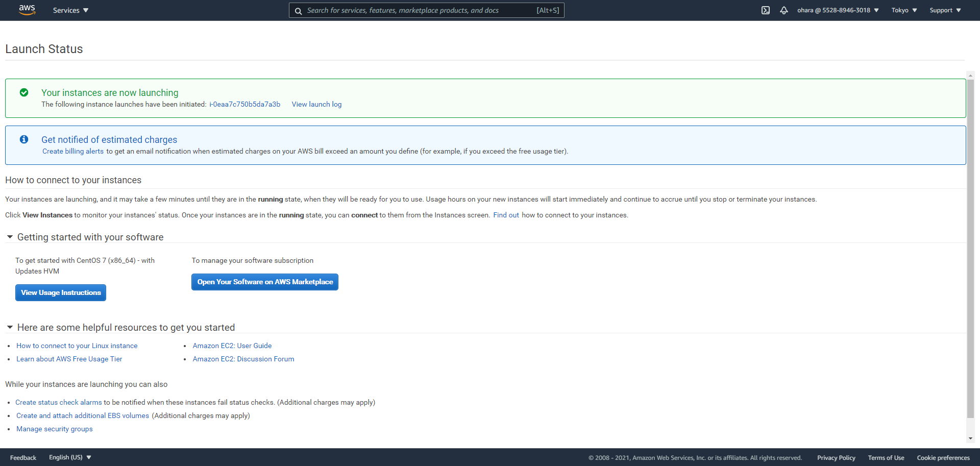Open the notifications bell icon
Viewport: 980px width, 466px height.
point(784,10)
